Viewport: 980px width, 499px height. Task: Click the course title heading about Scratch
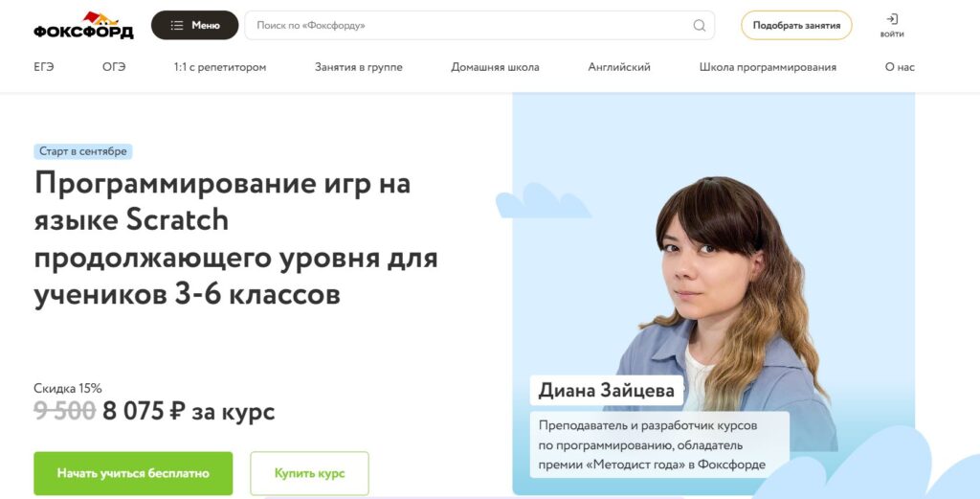[236, 238]
